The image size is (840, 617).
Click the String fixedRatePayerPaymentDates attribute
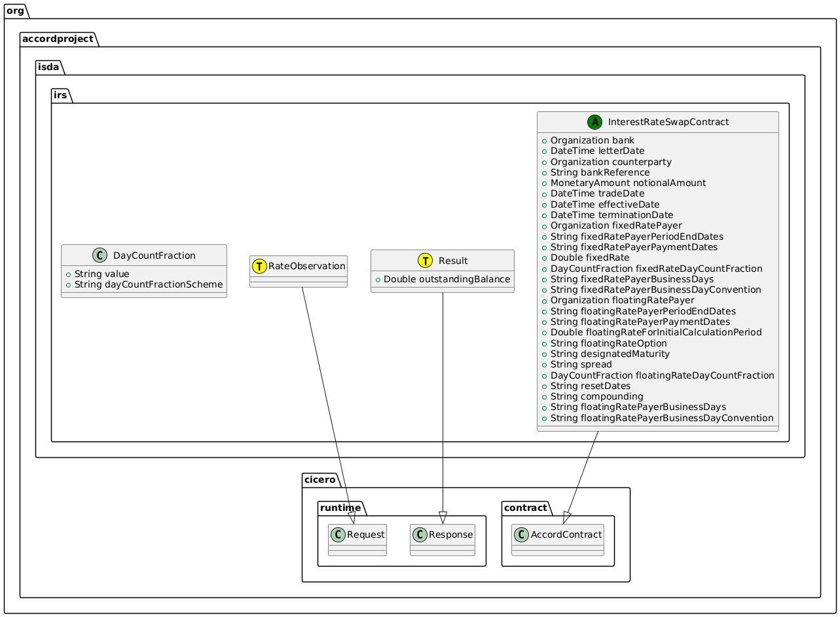[x=634, y=247]
